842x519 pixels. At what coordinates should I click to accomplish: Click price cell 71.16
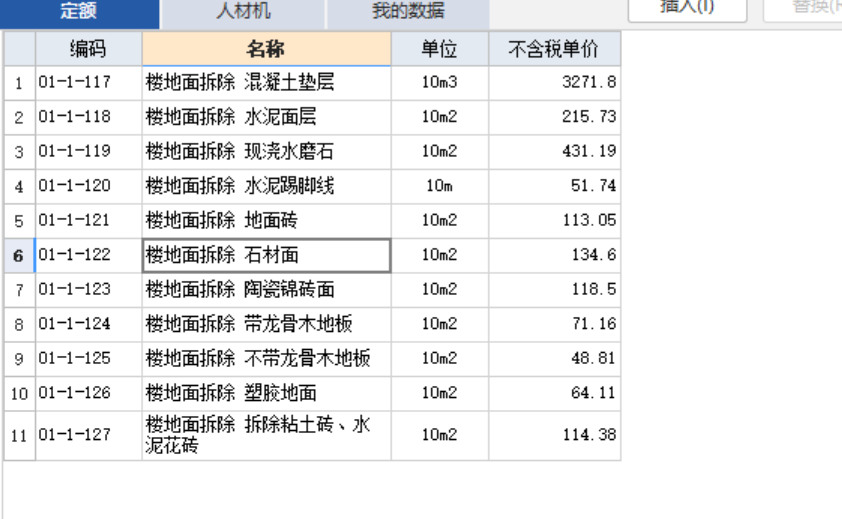[555, 324]
